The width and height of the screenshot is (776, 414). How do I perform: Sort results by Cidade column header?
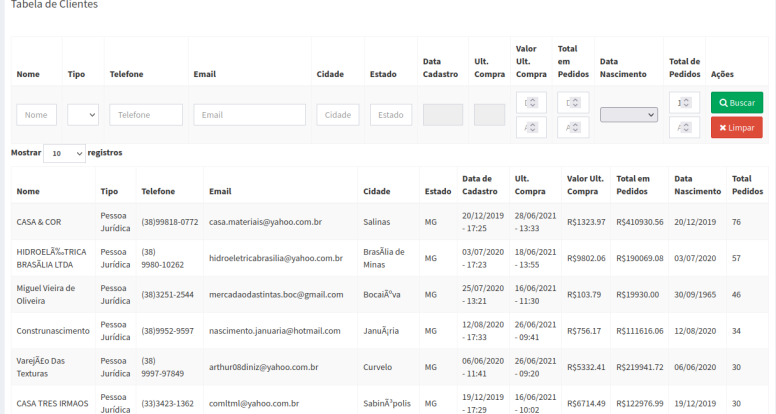point(377,191)
